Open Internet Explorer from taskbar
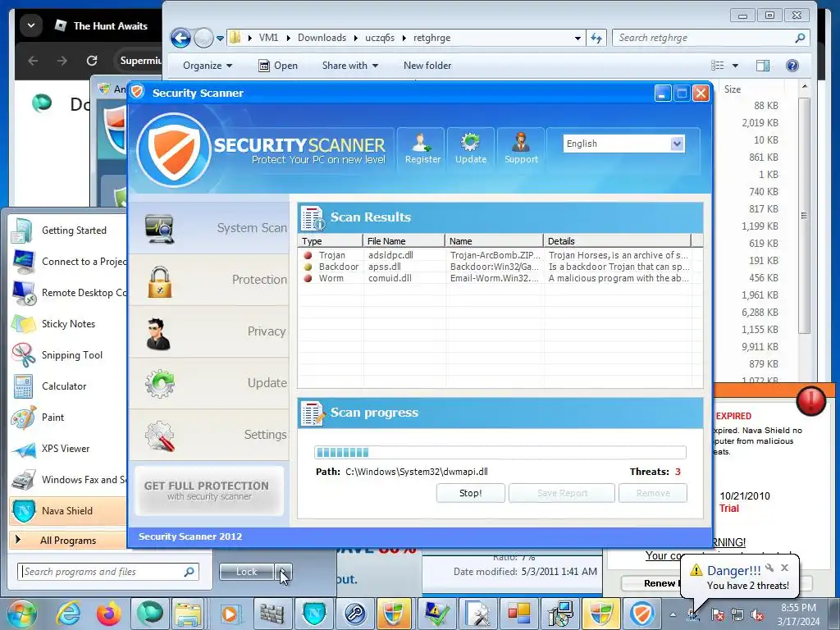Screen dimensions: 840x630 69,614
